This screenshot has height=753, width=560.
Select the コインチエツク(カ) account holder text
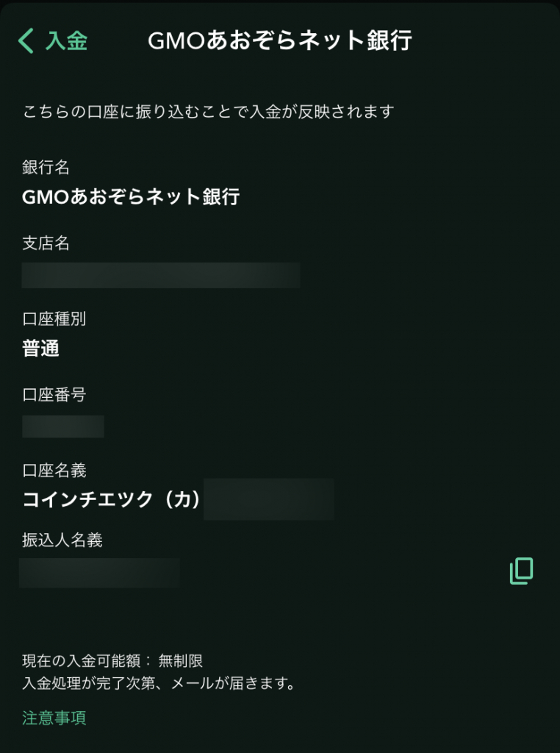pyautogui.click(x=112, y=500)
